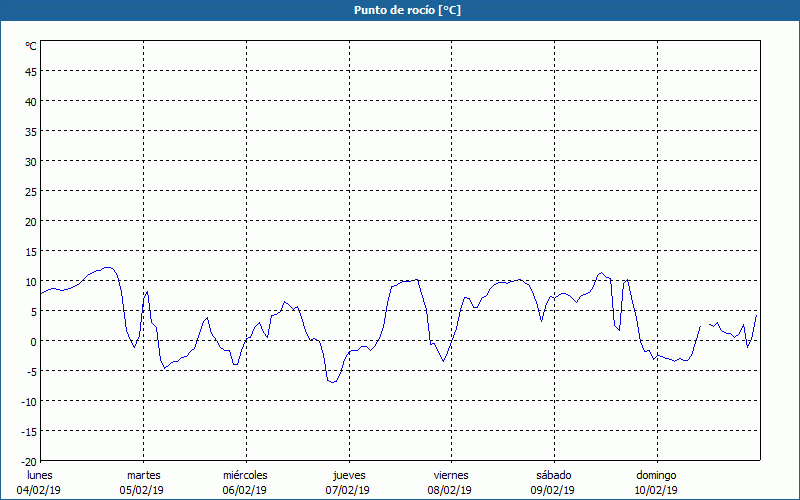Viewport: 800px width, 500px height.
Task: Select the -10 label on the y-axis
Action: [28, 401]
